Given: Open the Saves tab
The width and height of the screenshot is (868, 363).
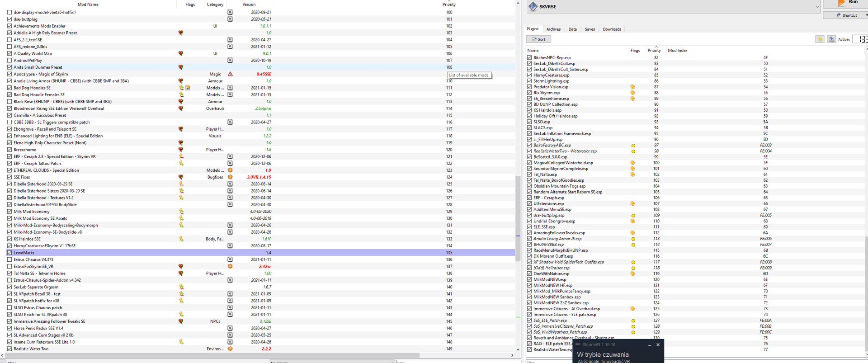Looking at the screenshot, I should (x=590, y=29).
